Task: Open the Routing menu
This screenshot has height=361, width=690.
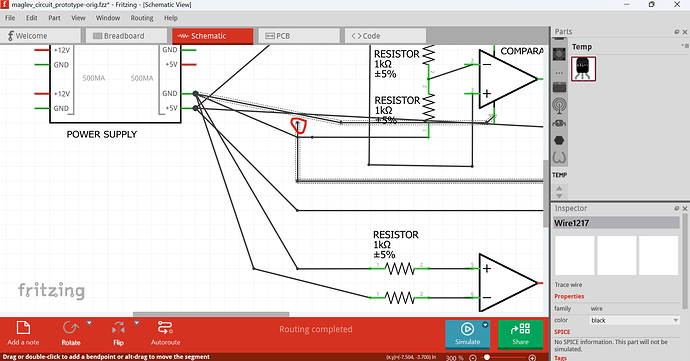Action: 142,18
